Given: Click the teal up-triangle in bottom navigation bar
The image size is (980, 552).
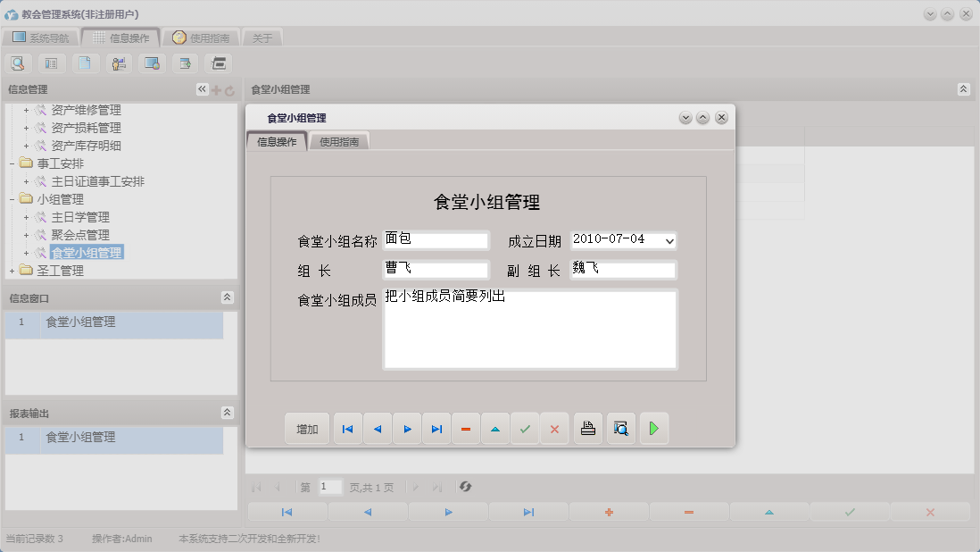Looking at the screenshot, I should click(769, 512).
